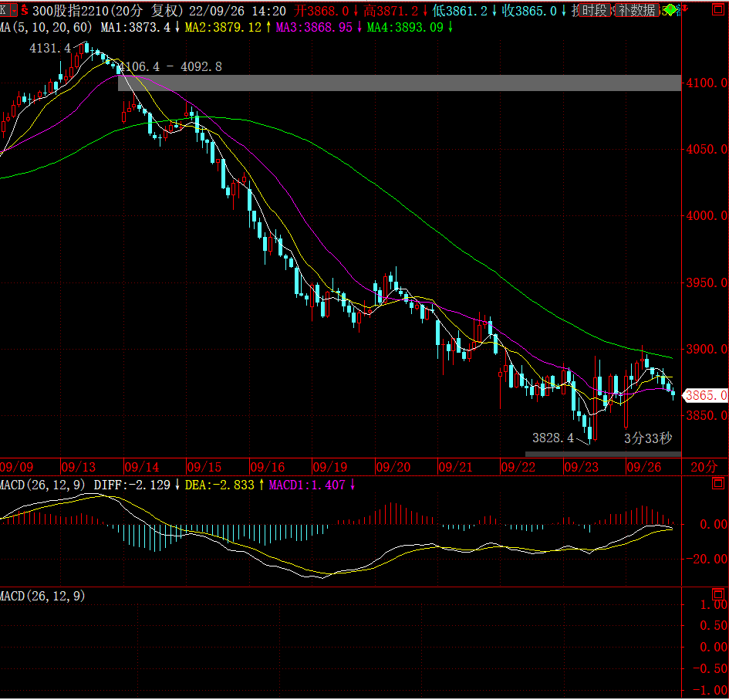Screen dimensions: 729x700
Task: Click the MACD(26,12,9) label beside DIFF
Action: click(x=42, y=485)
